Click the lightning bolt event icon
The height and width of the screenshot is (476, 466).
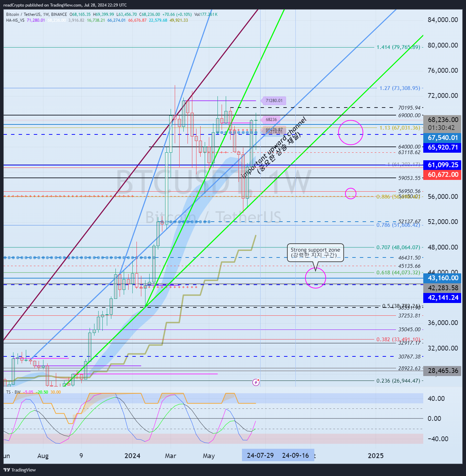pos(256,382)
